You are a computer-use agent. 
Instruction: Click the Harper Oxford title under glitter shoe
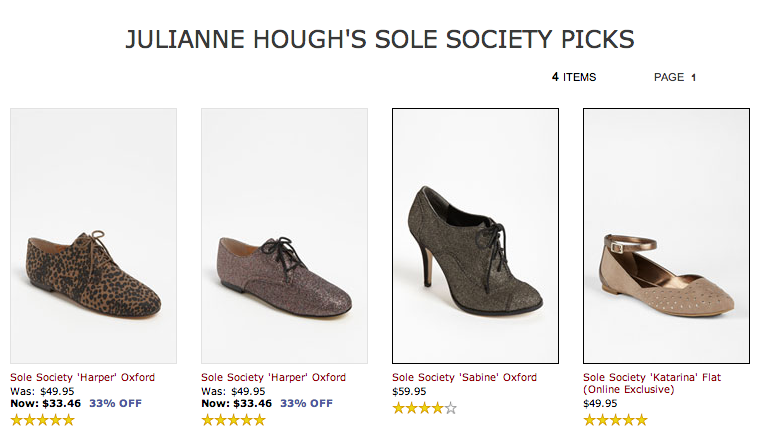(x=273, y=378)
